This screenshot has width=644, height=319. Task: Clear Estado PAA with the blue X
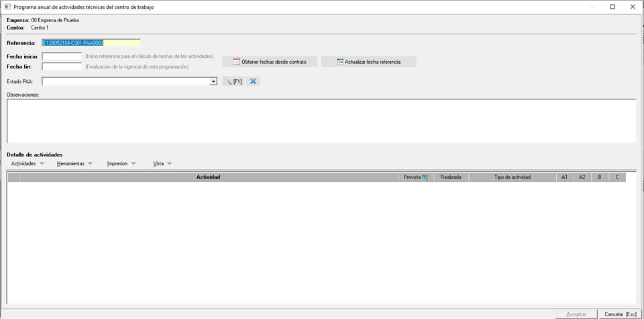[x=253, y=81]
